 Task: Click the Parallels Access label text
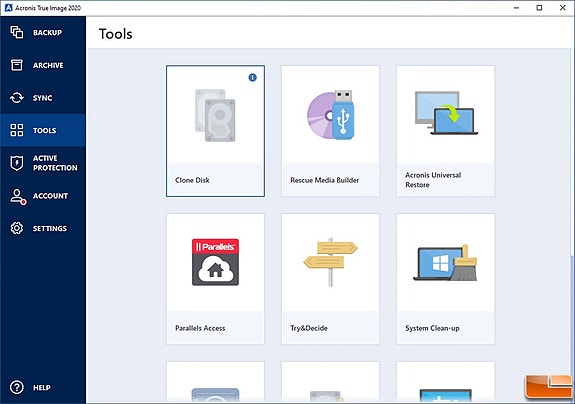click(x=200, y=328)
